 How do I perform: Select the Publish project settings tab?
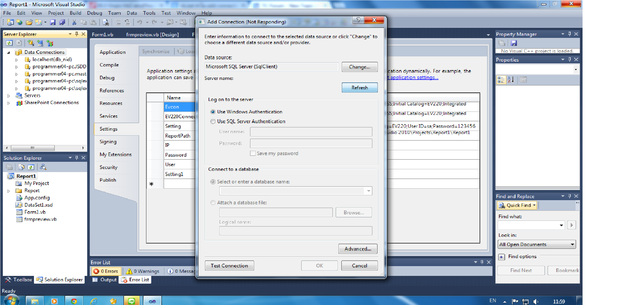click(x=108, y=180)
